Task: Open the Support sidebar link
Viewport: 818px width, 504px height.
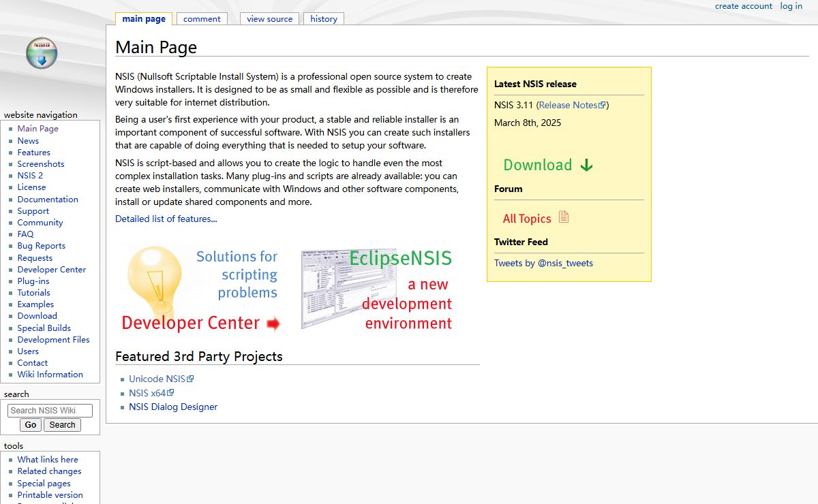Action: pos(33,211)
